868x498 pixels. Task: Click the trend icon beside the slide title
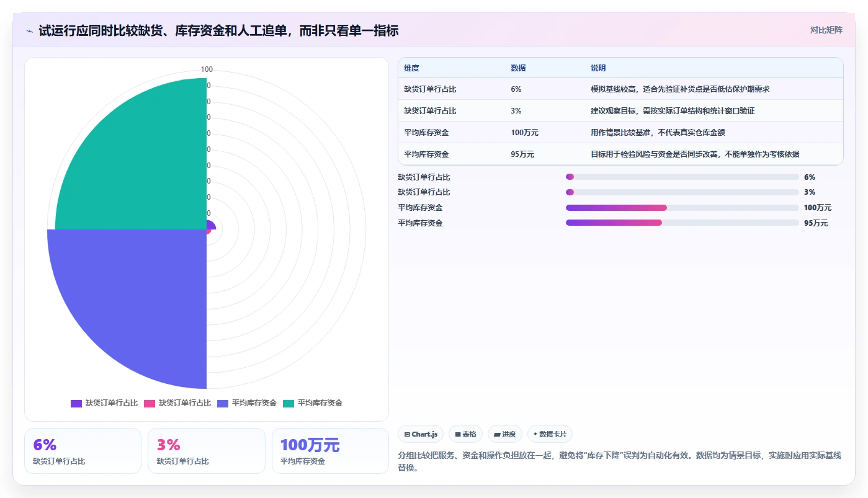coord(30,31)
